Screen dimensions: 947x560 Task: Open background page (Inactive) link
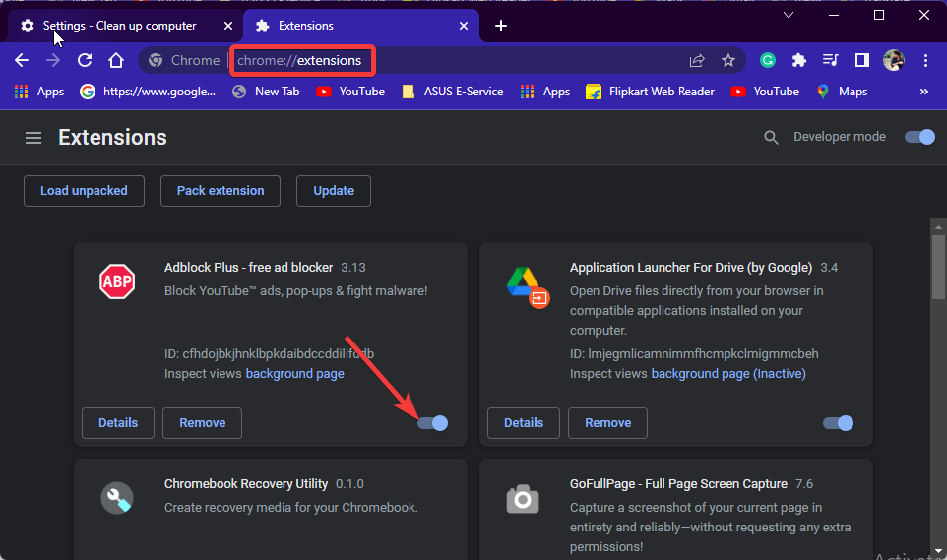click(728, 374)
